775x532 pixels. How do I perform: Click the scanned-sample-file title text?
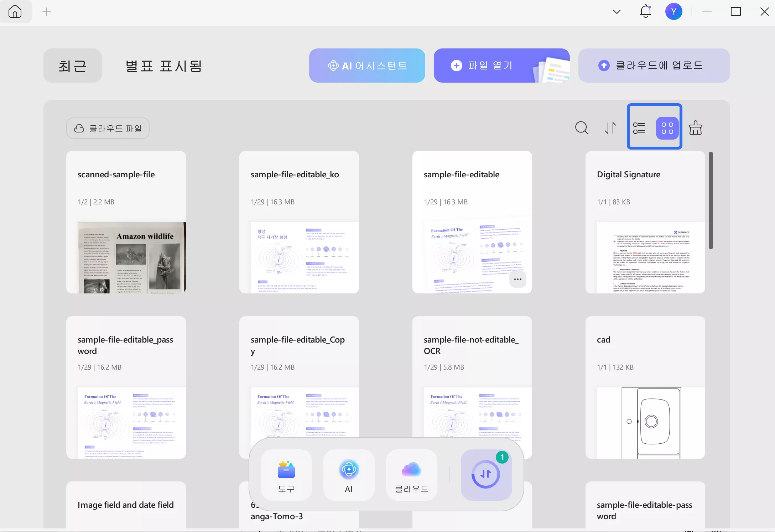point(116,174)
